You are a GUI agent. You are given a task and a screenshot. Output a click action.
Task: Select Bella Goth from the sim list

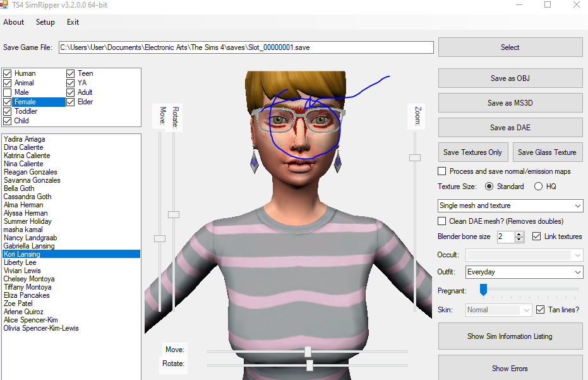click(x=20, y=188)
